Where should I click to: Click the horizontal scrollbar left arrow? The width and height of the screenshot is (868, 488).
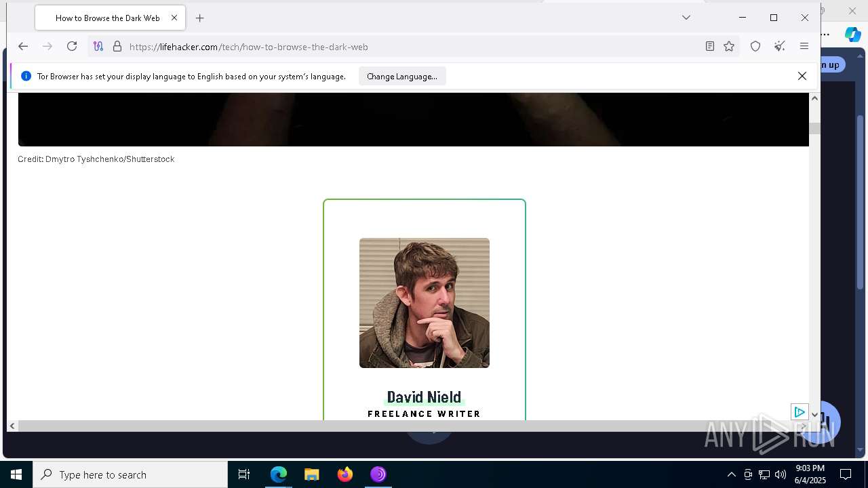point(12,426)
